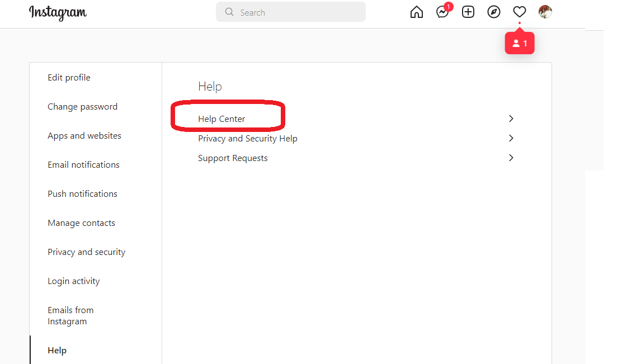Open Manage contacts settings
The width and height of the screenshot is (641, 364).
pyautogui.click(x=81, y=223)
